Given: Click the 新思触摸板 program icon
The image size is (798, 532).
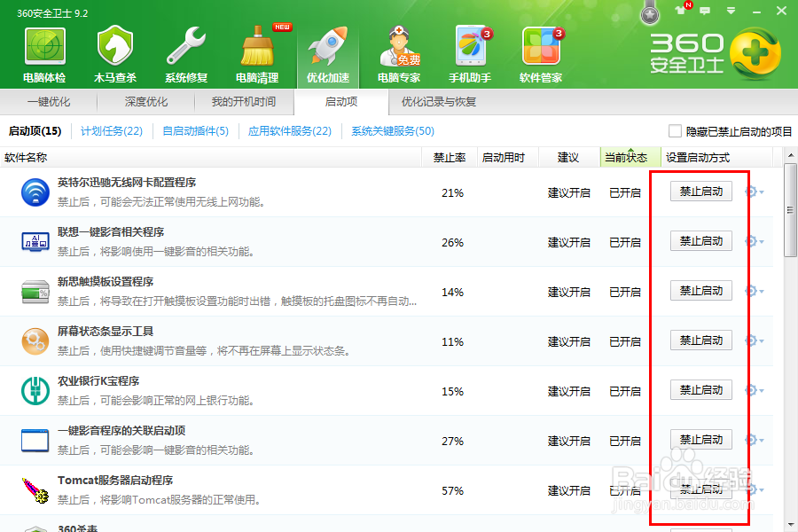Looking at the screenshot, I should point(35,292).
